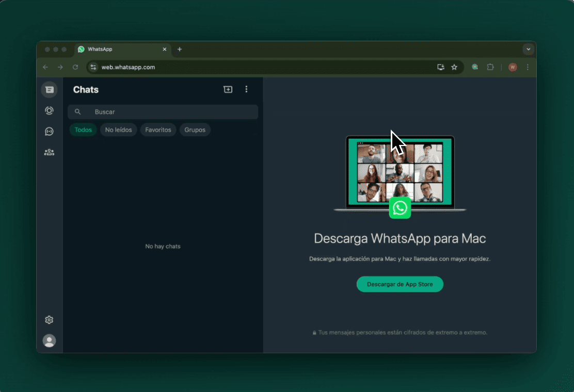Select the Todos filter chip
This screenshot has height=392, width=574.
83,130
